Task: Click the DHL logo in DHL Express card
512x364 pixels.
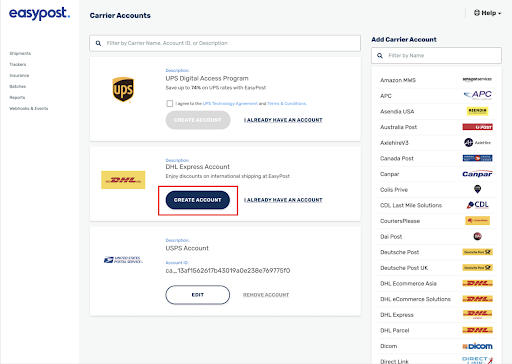Action: 123,180
